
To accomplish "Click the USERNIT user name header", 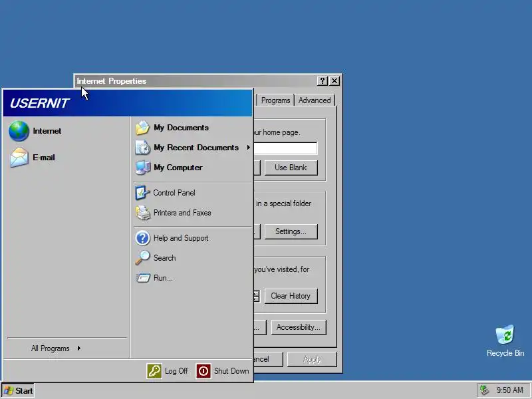I will pos(39,103).
